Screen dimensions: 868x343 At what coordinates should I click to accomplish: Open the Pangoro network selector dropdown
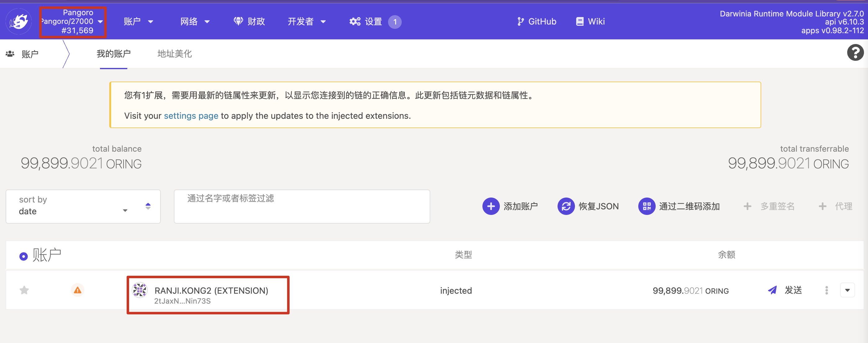pos(73,21)
